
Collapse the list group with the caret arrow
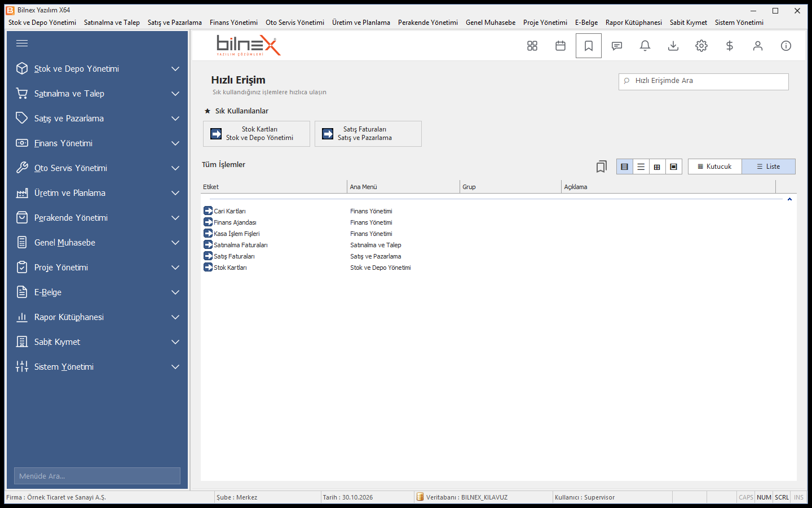coord(789,199)
